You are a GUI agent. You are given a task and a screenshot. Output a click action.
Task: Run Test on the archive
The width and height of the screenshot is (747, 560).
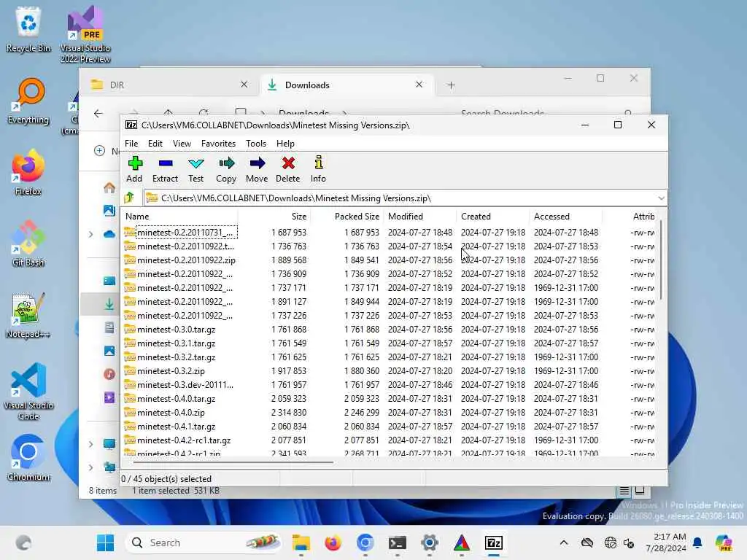196,169
